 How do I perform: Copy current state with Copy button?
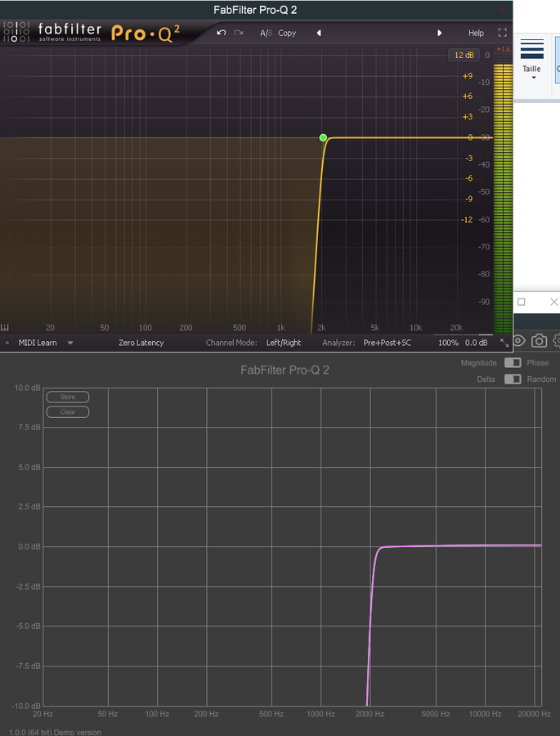click(287, 33)
